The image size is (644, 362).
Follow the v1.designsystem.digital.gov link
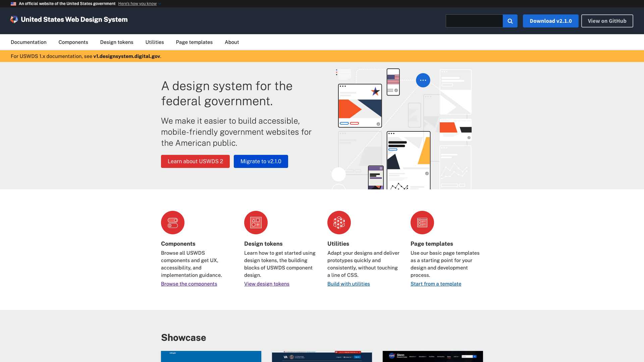[x=126, y=56]
